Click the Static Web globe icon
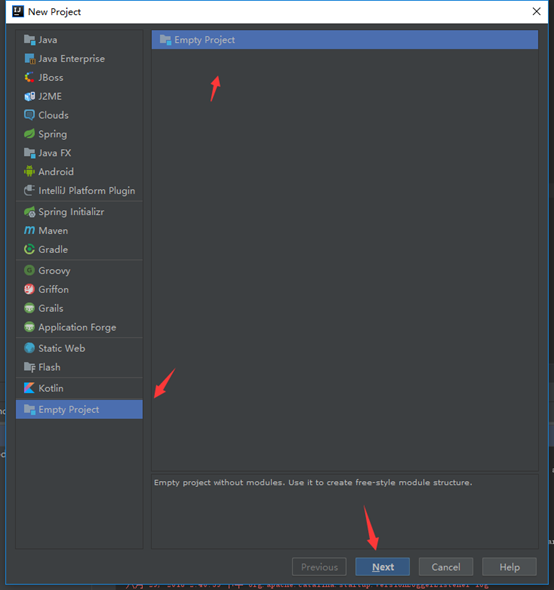This screenshot has height=590, width=554. 29,348
